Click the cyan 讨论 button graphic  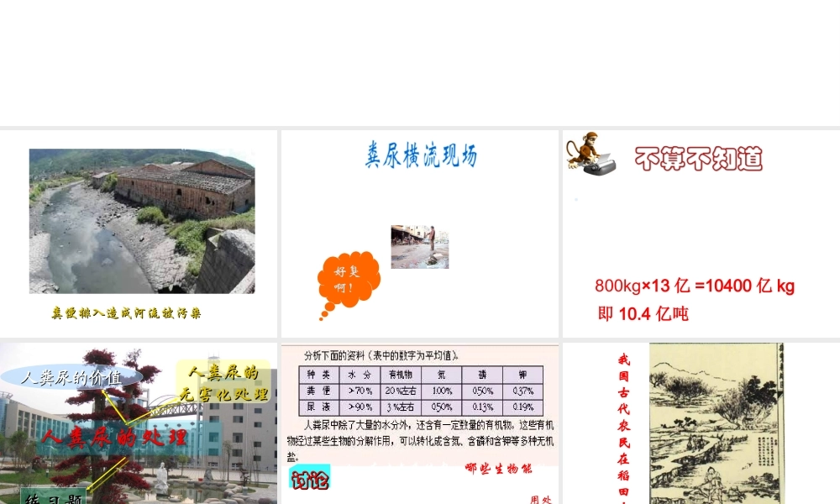[310, 478]
